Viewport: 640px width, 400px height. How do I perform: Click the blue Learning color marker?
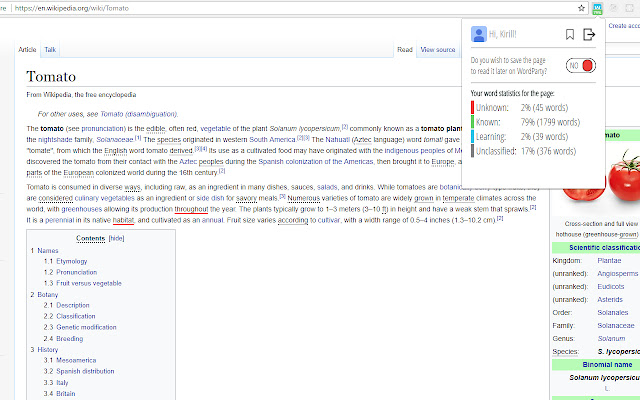tap(472, 136)
